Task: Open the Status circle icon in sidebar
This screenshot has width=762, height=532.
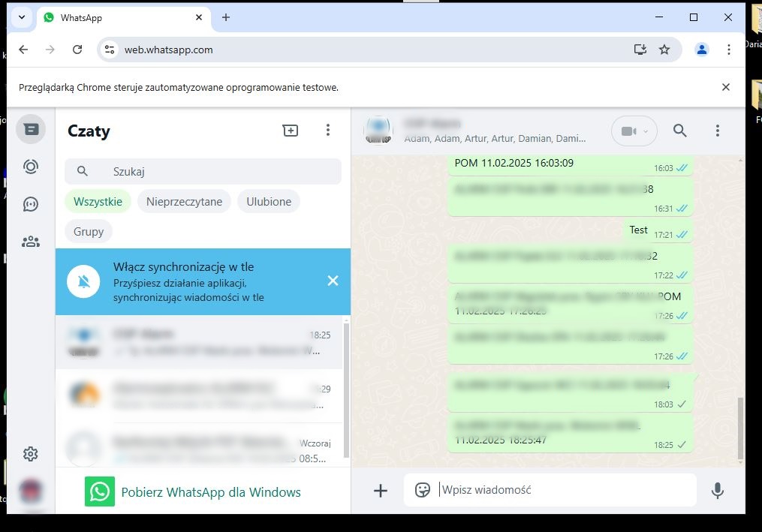Action: 31,167
